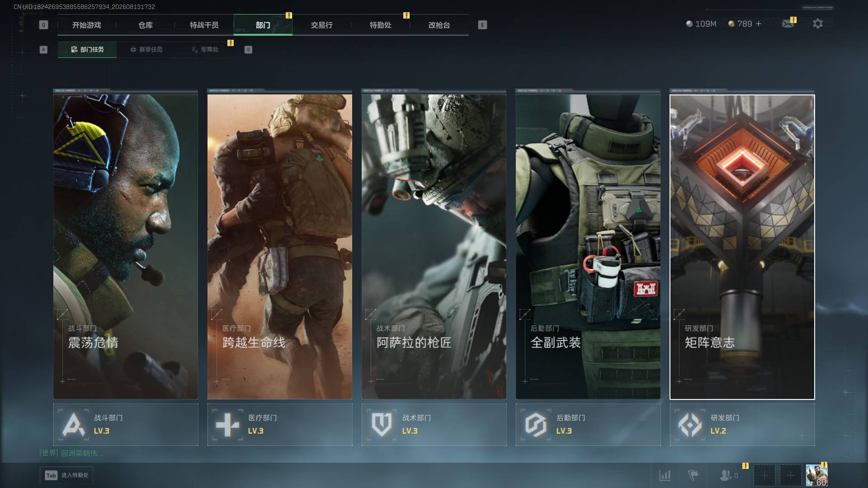The height and width of the screenshot is (488, 868).
Task: Click the Q key hint icon
Action: (43, 25)
